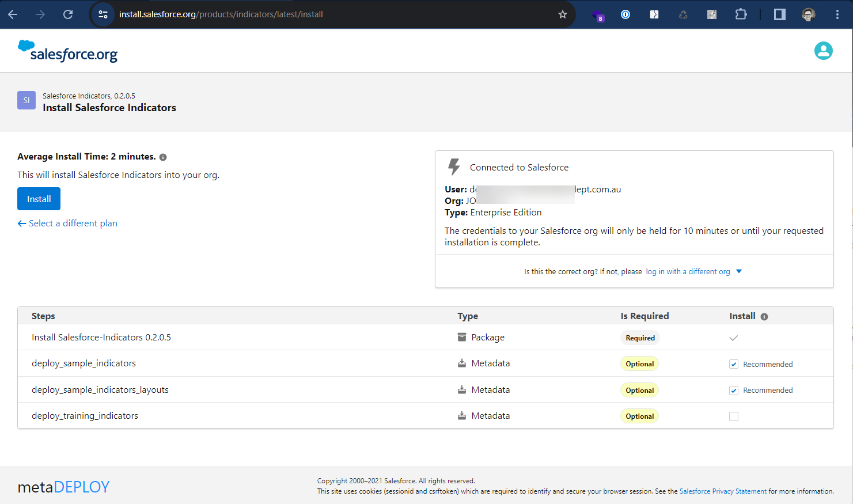Open the Chrome three-dot menu
This screenshot has height=504, width=853.
click(837, 14)
